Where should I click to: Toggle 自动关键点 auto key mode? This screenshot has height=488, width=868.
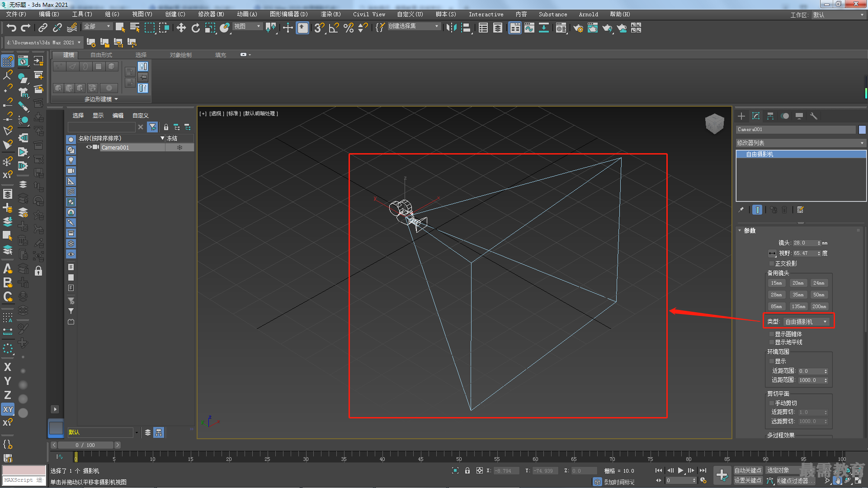coord(748,470)
